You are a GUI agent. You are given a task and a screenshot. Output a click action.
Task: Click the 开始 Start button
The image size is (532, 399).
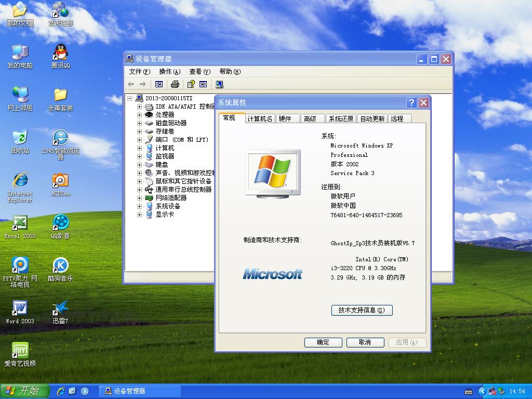[x=25, y=391]
